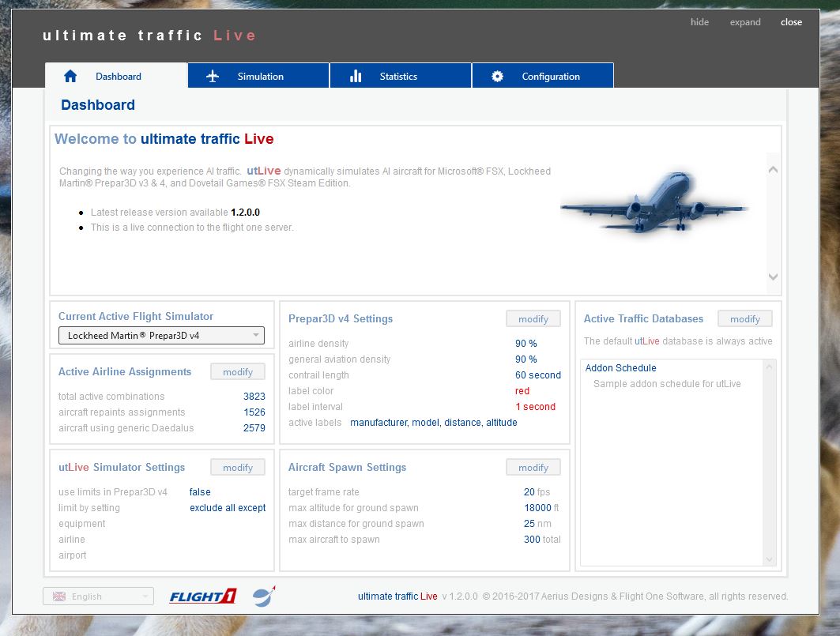Image resolution: width=840 pixels, height=636 pixels.
Task: Click the UK flag icon in language selector
Action: coord(59,596)
